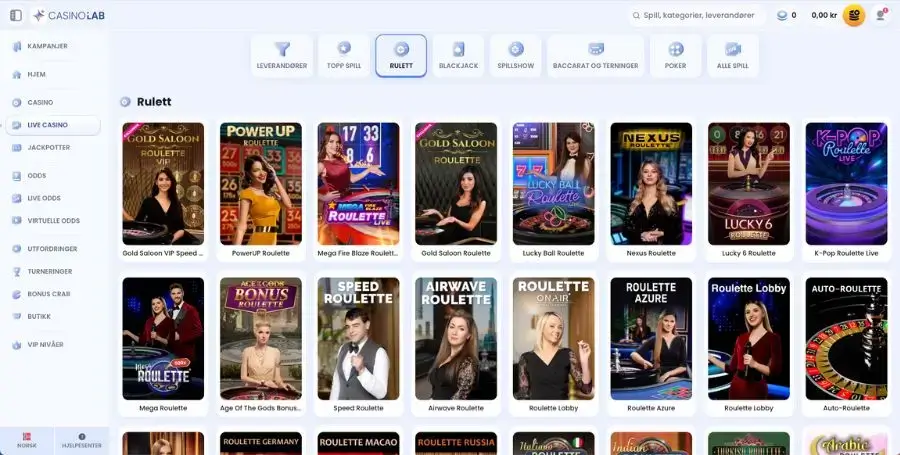This screenshot has width=900, height=455.
Task: Click the Casino sidebar icon
Action: [17, 102]
